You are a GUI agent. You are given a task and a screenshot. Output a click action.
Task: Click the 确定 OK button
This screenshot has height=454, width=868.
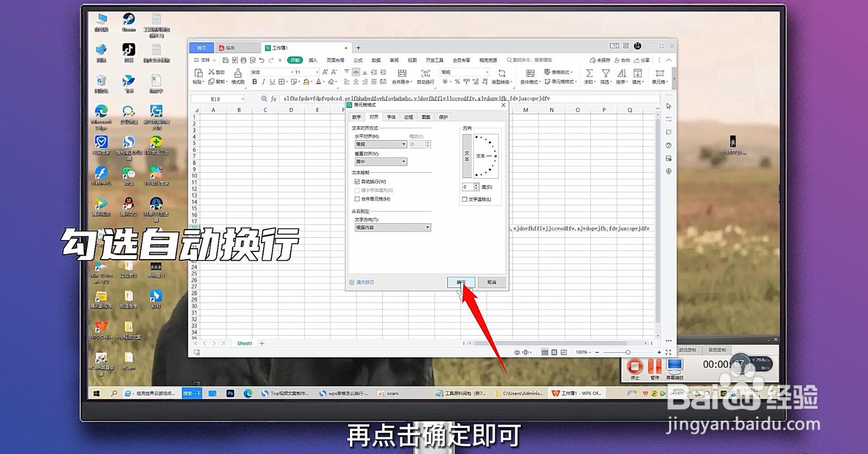[x=461, y=282]
